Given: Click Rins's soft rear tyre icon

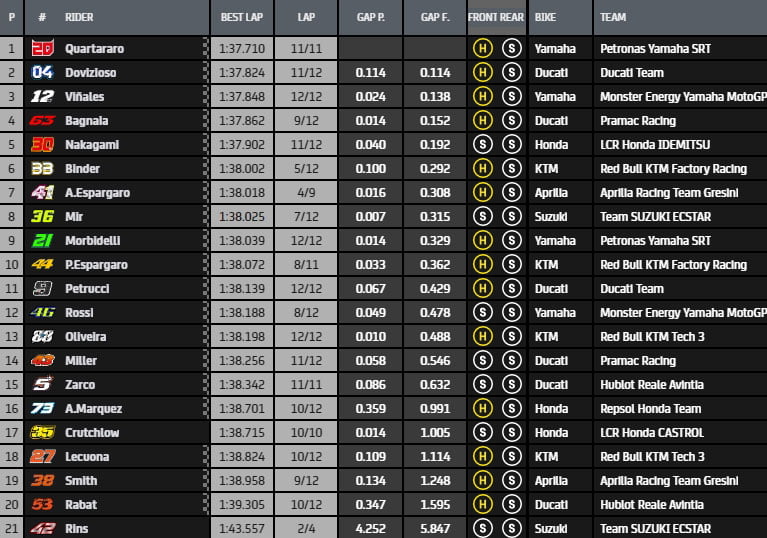Looking at the screenshot, I should [512, 528].
